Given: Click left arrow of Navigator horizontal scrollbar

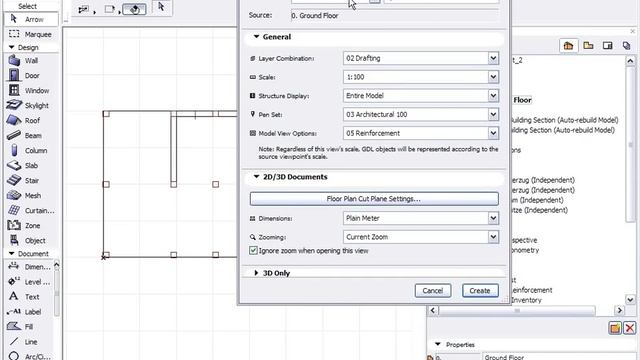Looking at the screenshot, I should [433, 311].
